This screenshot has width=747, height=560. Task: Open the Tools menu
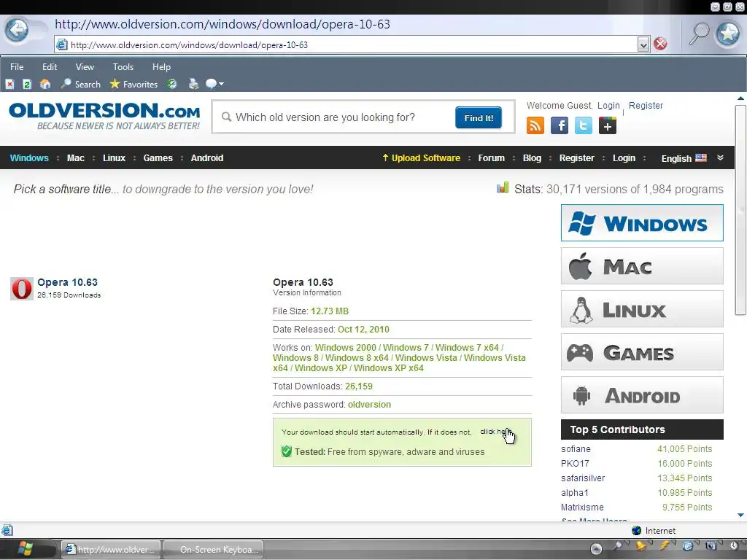(x=123, y=67)
